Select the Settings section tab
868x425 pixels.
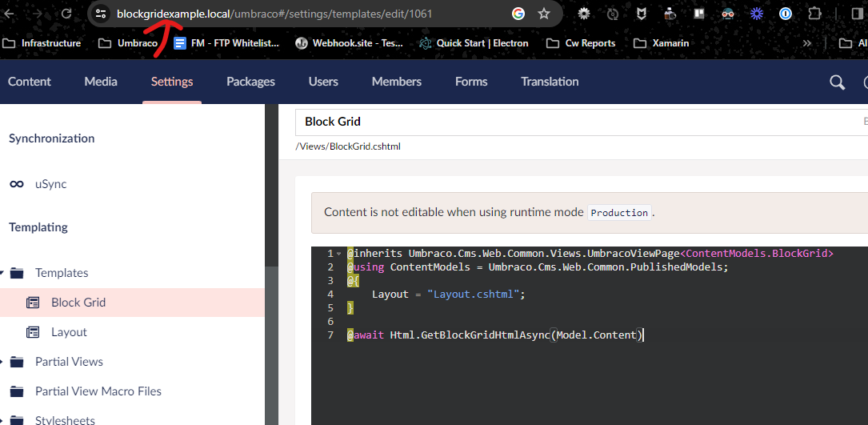point(172,82)
